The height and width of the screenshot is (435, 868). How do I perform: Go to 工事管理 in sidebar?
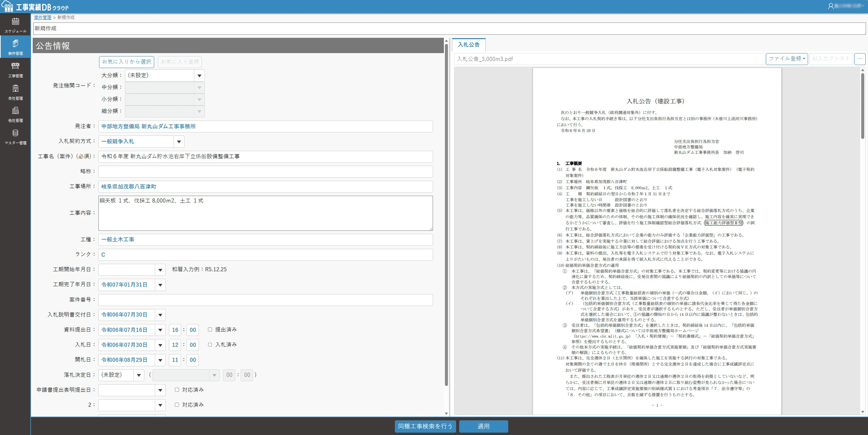pyautogui.click(x=15, y=70)
